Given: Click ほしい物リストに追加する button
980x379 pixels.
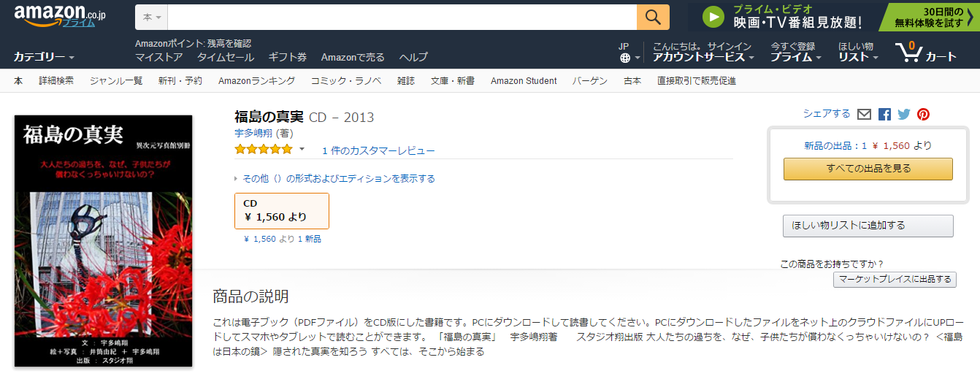Looking at the screenshot, I should click(x=868, y=226).
